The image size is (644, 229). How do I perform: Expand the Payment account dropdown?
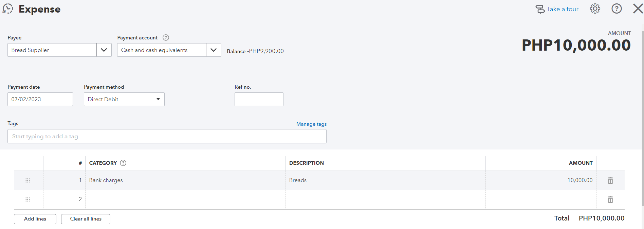pos(214,50)
